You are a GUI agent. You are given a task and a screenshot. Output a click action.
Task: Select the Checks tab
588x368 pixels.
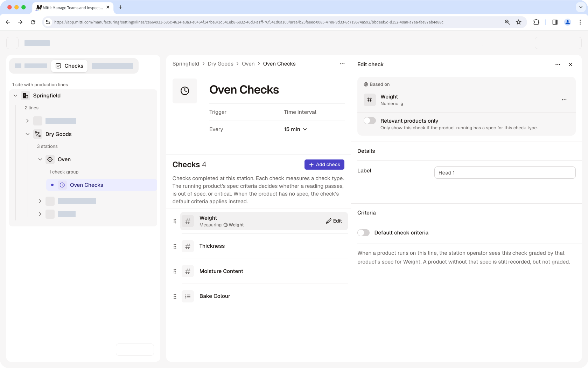click(x=69, y=66)
